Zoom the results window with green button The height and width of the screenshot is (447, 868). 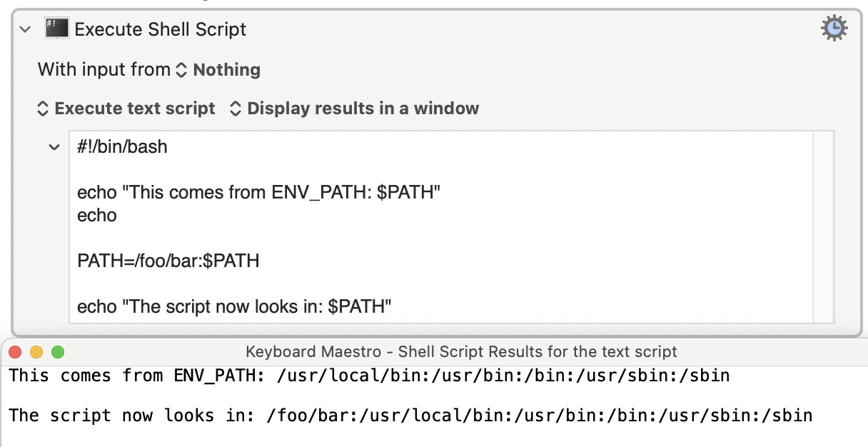tap(58, 352)
